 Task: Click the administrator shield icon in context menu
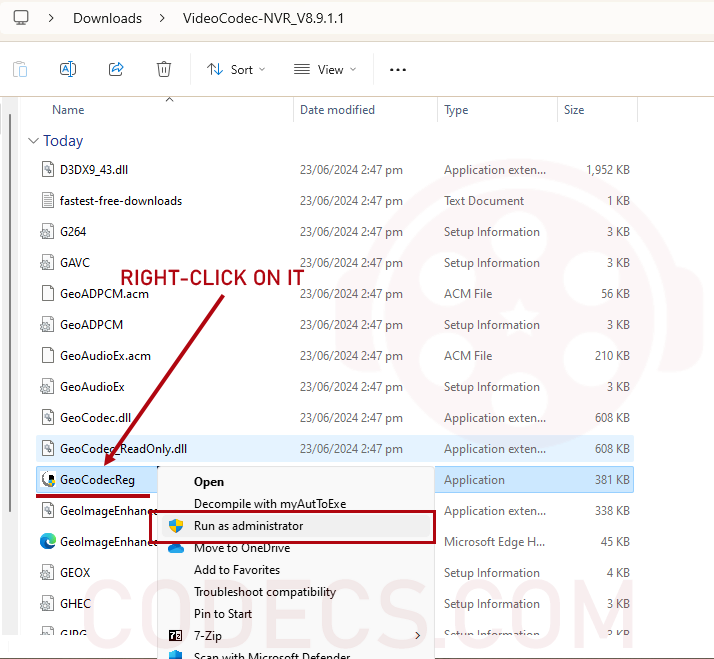[176, 526]
